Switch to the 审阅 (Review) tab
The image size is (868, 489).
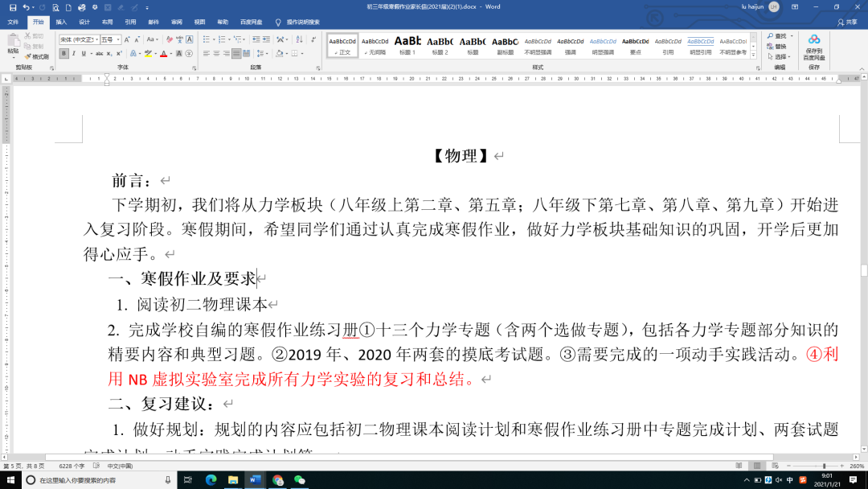tap(177, 23)
